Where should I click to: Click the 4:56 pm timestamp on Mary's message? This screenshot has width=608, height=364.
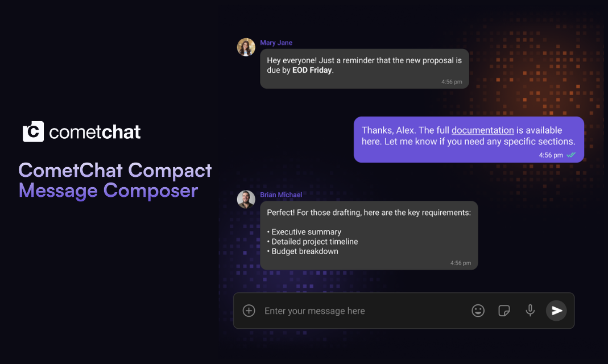pos(451,81)
